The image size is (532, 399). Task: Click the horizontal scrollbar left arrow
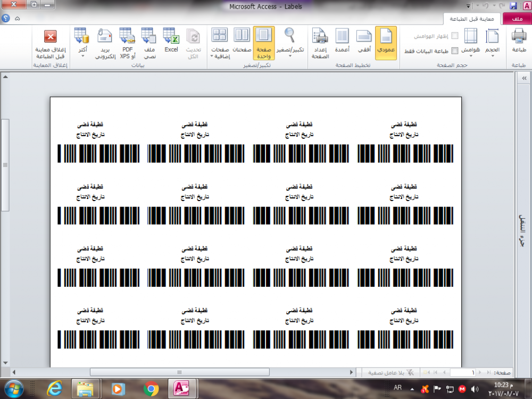[14, 372]
